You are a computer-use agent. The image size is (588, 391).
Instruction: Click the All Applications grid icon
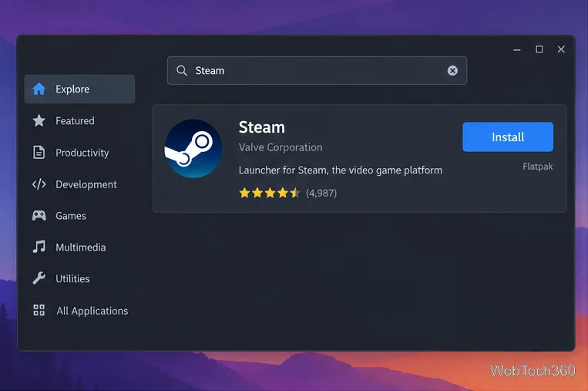(x=39, y=310)
